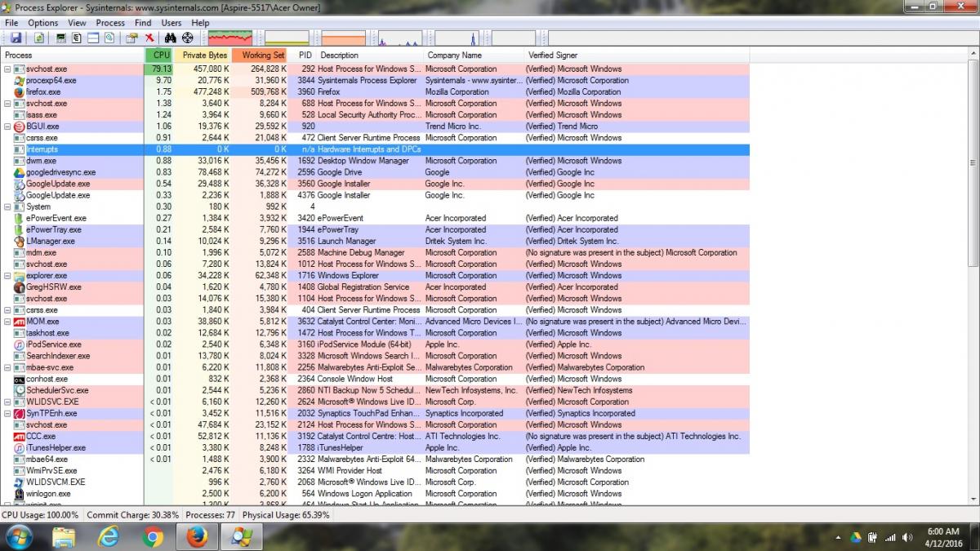Click the GregHSRW.exe process icon

[x=20, y=287]
